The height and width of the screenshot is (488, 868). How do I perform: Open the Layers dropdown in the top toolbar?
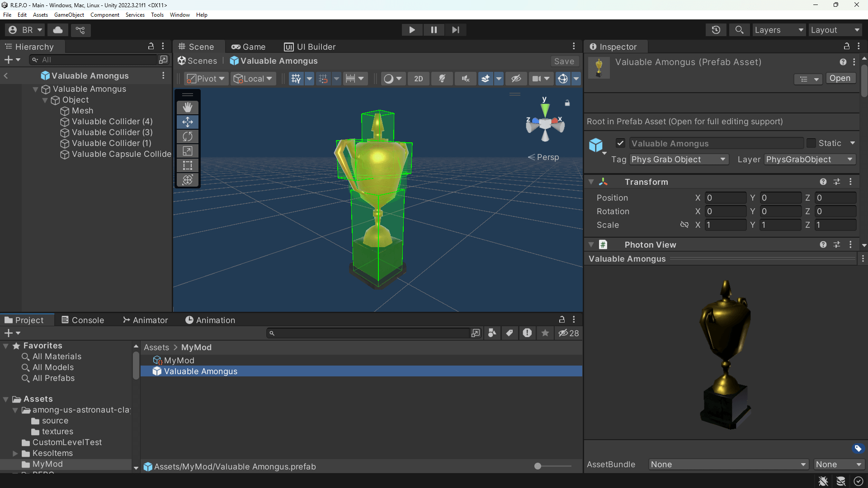pyautogui.click(x=779, y=30)
